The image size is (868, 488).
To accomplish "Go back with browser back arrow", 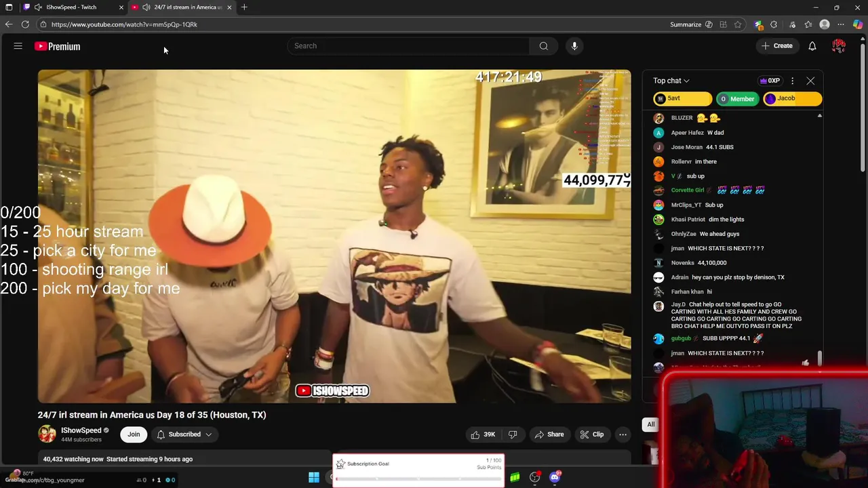I will tap(9, 24).
